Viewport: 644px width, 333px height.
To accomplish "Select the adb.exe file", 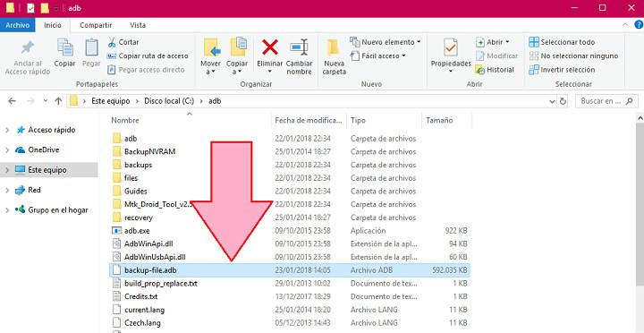I will (x=137, y=231).
